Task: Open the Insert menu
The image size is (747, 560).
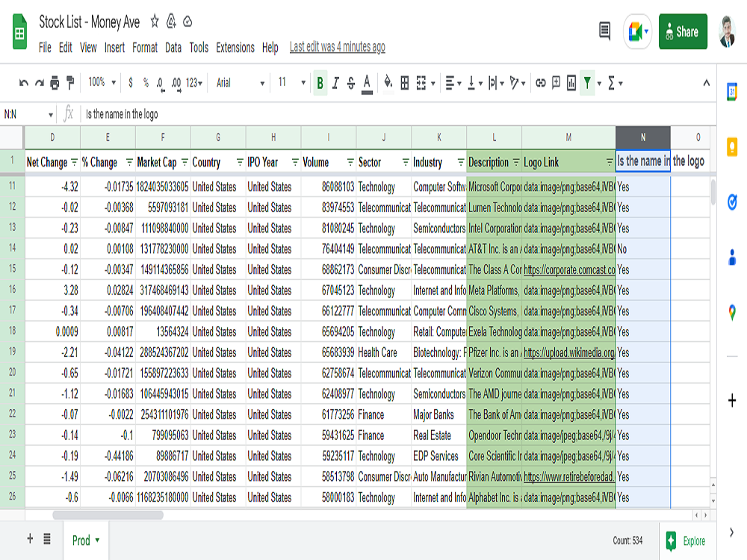Action: click(x=114, y=48)
